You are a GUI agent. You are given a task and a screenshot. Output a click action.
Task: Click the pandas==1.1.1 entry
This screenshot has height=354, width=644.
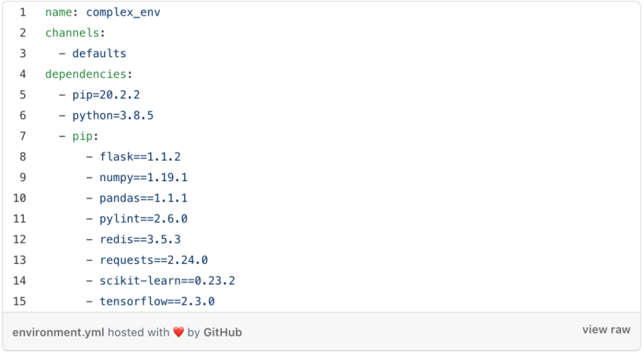coord(143,198)
